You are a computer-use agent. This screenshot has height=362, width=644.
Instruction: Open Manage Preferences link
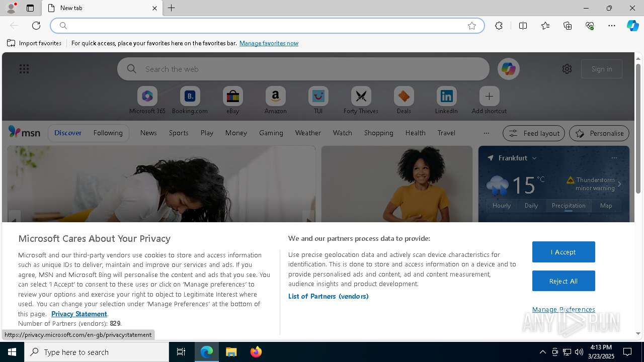click(x=563, y=309)
